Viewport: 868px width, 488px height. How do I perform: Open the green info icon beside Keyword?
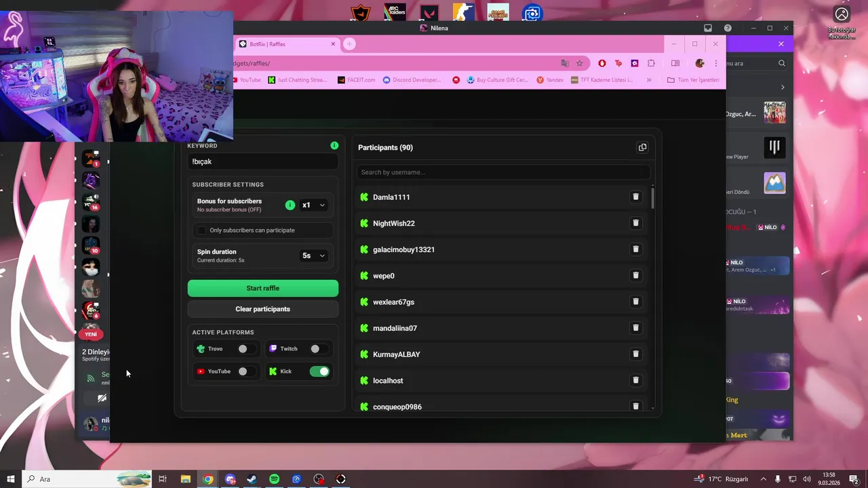[x=334, y=146]
